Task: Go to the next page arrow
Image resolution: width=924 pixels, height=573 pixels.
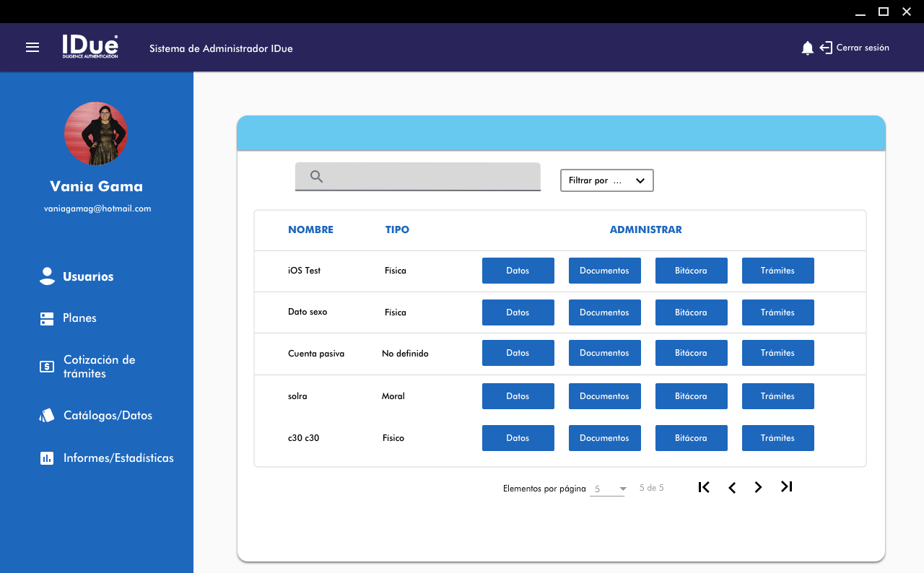Action: (758, 488)
